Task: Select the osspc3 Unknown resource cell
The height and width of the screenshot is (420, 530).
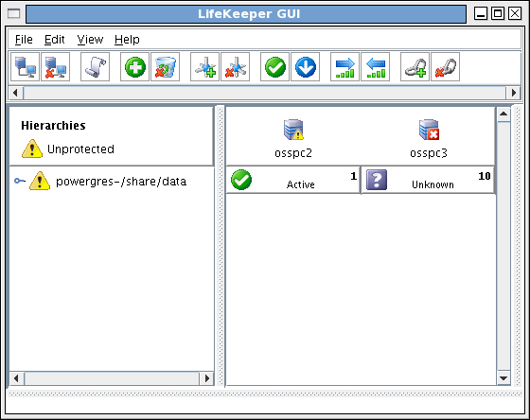Action: tap(428, 180)
